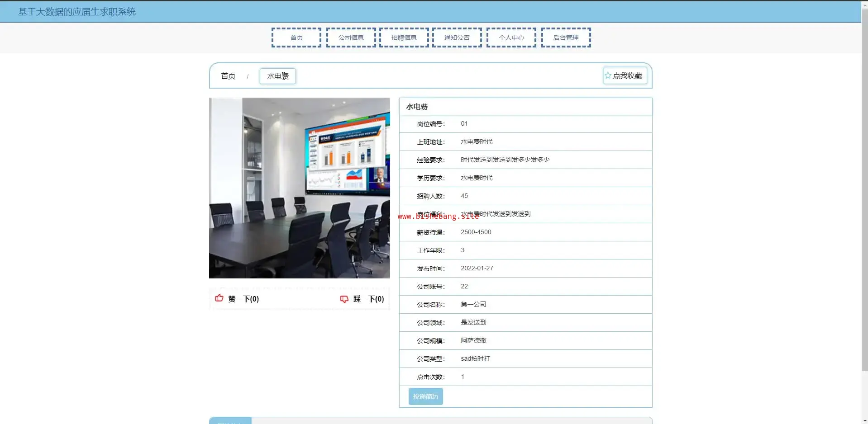Open 招聘信息 navigation item

[x=404, y=38]
